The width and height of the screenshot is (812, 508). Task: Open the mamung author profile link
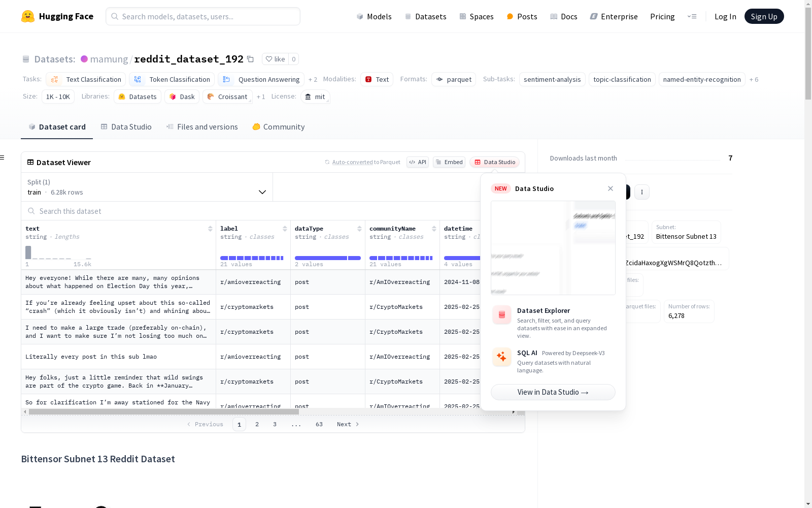click(x=109, y=59)
